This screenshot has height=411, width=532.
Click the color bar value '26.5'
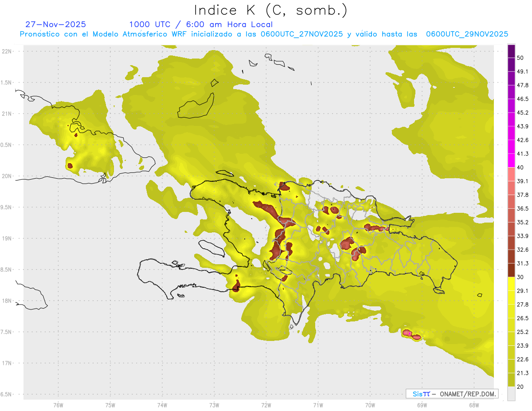pyautogui.click(x=523, y=318)
